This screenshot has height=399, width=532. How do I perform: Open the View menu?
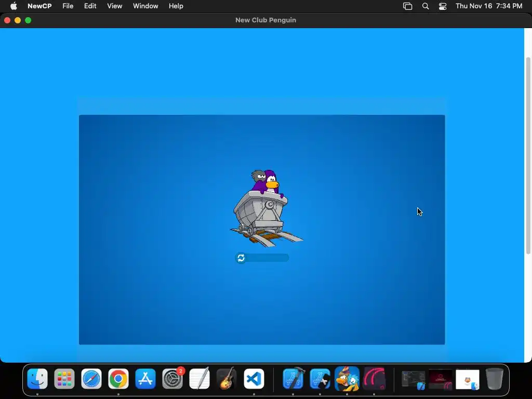tap(115, 6)
